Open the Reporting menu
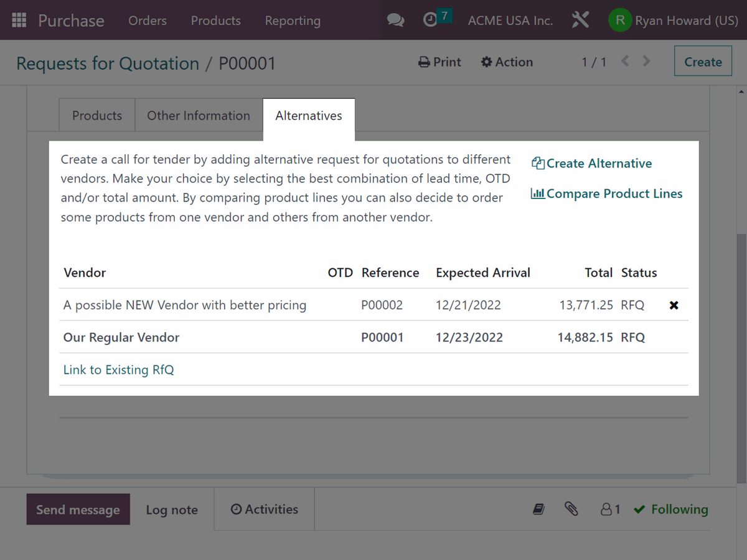Viewport: 747px width, 560px height. 293,21
